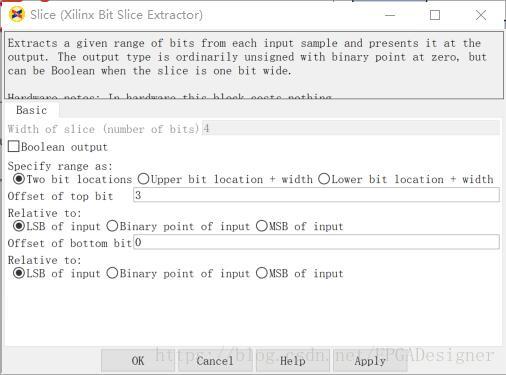The image size is (506, 375).
Task: Click the 'Offset of top bit' label
Action: 60,196
